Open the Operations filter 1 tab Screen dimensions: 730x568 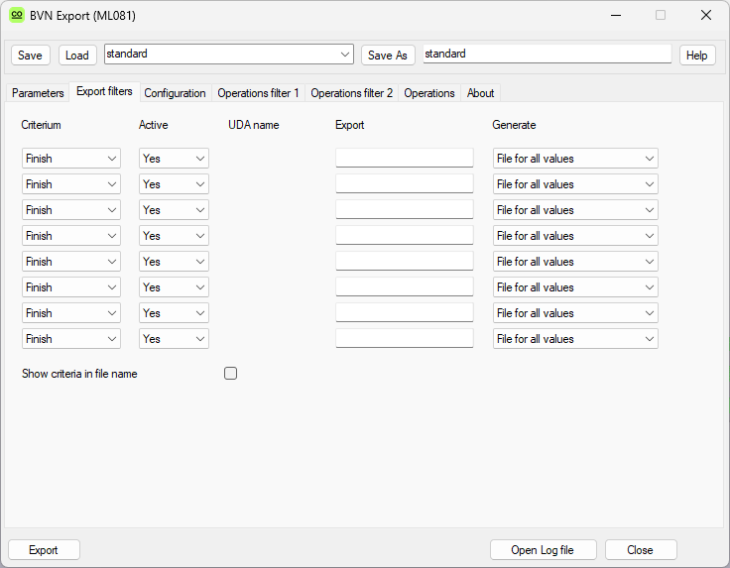258,93
